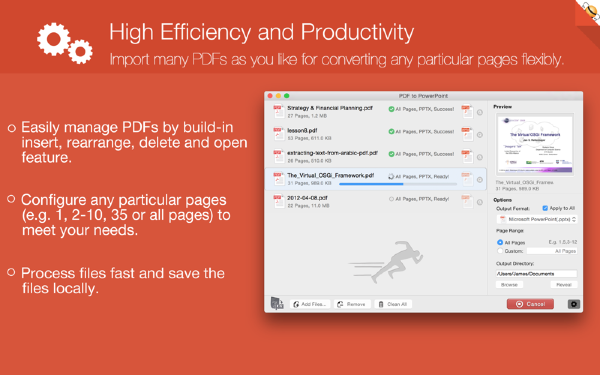The width and height of the screenshot is (600, 375).
Task: Click spinning progress indicator for The_Virtual_OSGi_Framework
Action: tap(391, 176)
